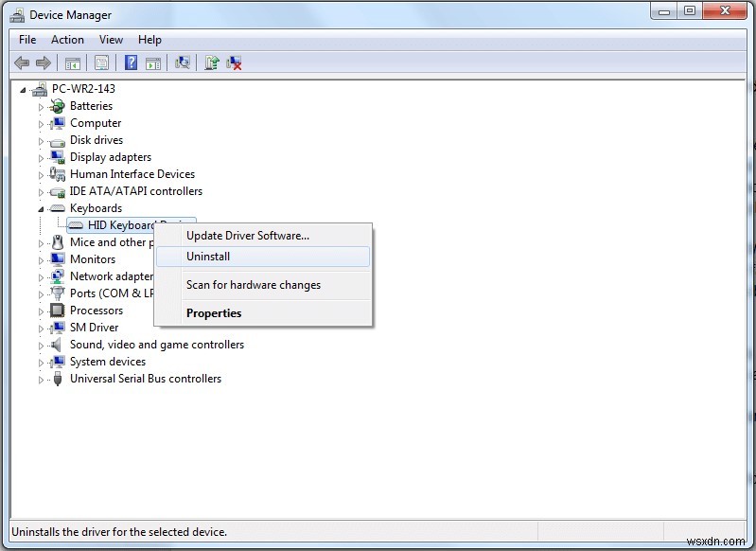This screenshot has width=756, height=551.
Task: Click the Forward arrow toolbar icon
Action: pyautogui.click(x=44, y=62)
